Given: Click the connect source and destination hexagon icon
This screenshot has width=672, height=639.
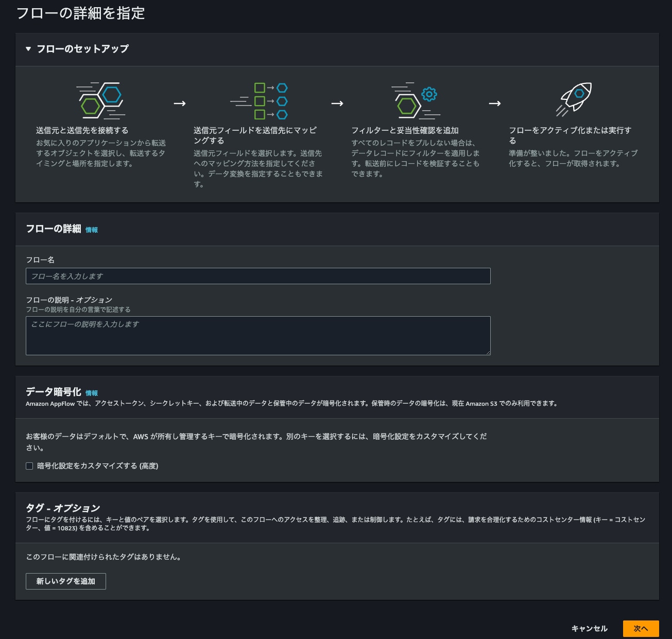Looking at the screenshot, I should pos(101,100).
